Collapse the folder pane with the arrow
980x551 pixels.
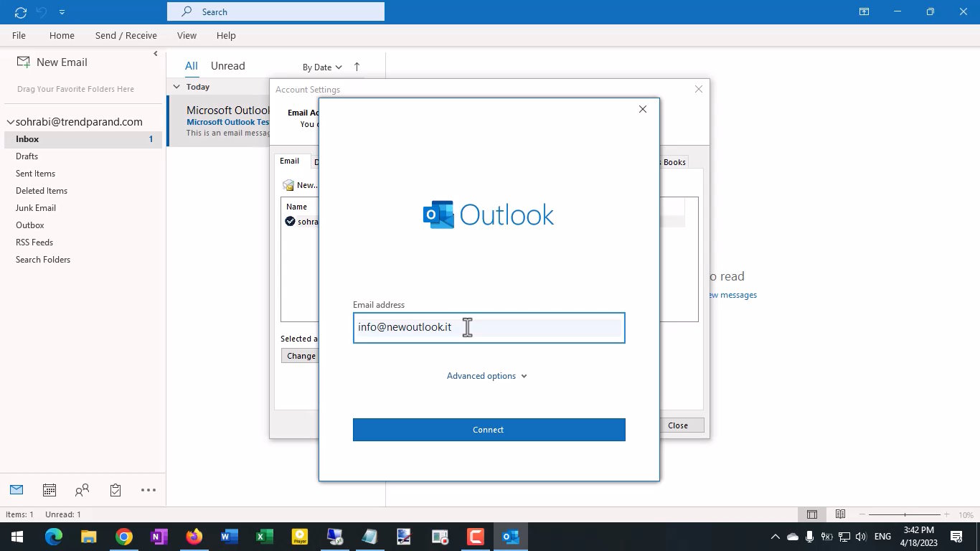pyautogui.click(x=156, y=54)
